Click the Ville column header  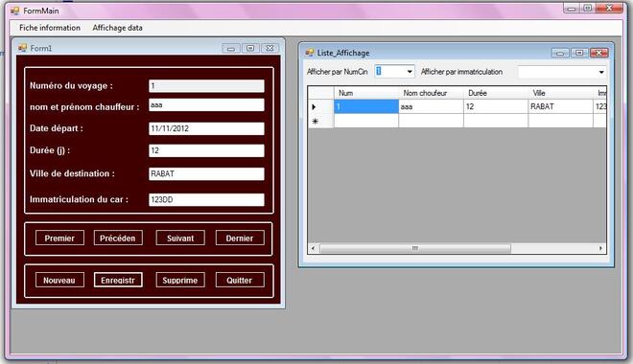click(x=560, y=93)
